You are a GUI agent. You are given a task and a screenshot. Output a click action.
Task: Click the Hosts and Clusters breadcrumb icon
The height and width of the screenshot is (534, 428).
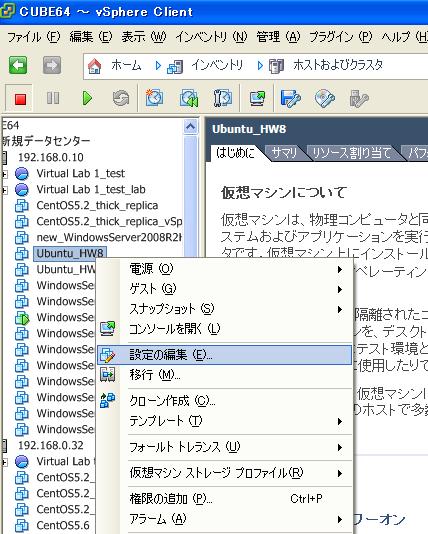[276, 66]
